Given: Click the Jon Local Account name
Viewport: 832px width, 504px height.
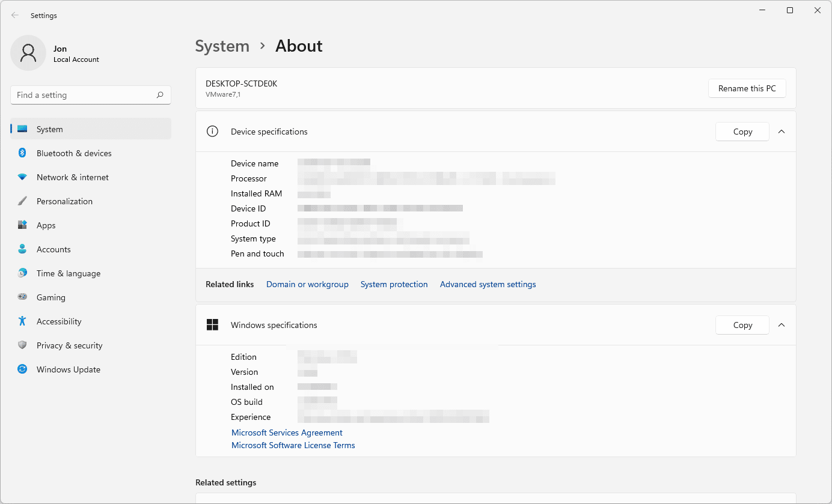Looking at the screenshot, I should coord(76,54).
